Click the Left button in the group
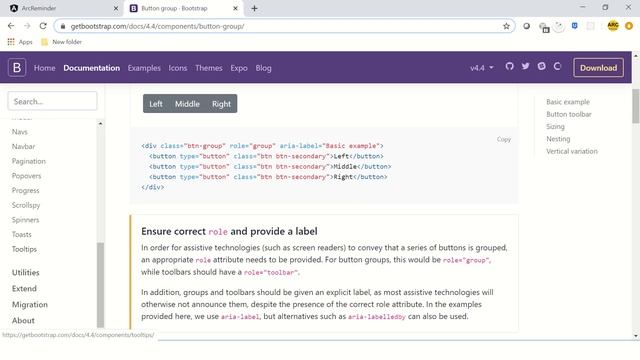The image size is (640, 360). pyautogui.click(x=156, y=104)
